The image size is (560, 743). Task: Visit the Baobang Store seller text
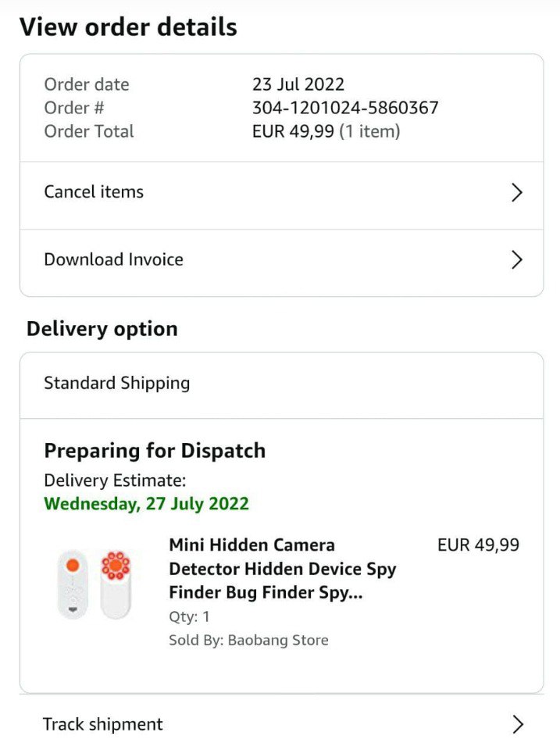(277, 641)
